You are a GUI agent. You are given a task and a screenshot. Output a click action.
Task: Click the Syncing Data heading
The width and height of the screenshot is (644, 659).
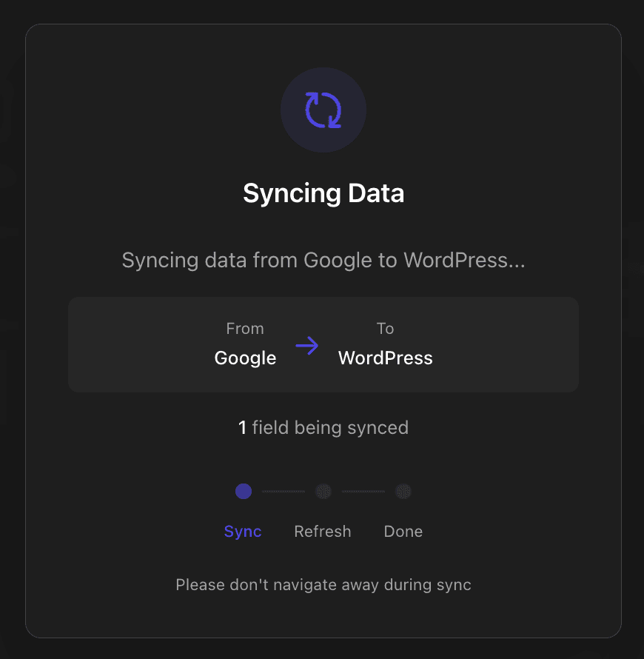[323, 193]
